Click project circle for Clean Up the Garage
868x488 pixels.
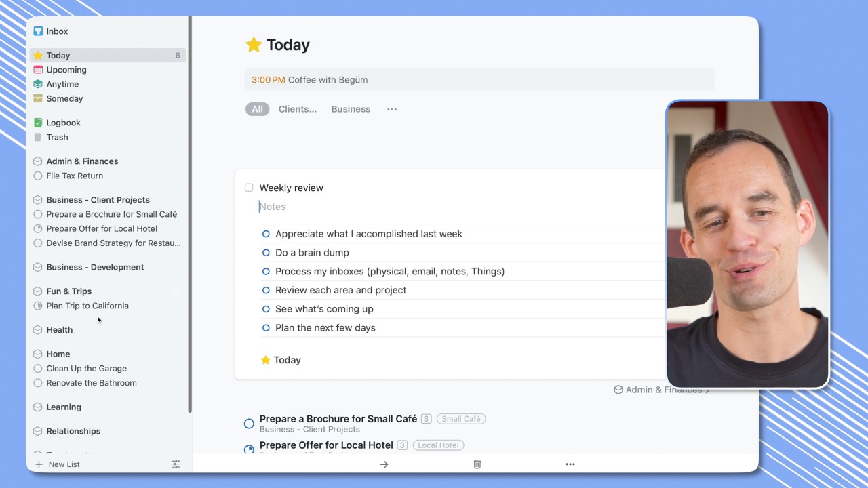click(x=38, y=369)
